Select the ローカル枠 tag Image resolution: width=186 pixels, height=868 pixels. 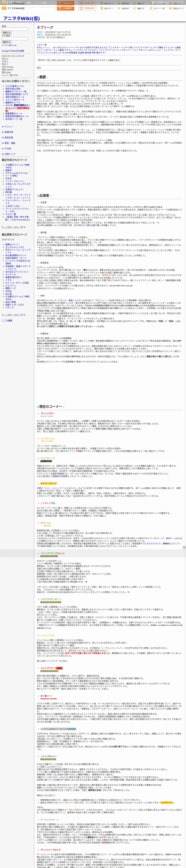point(63,53)
